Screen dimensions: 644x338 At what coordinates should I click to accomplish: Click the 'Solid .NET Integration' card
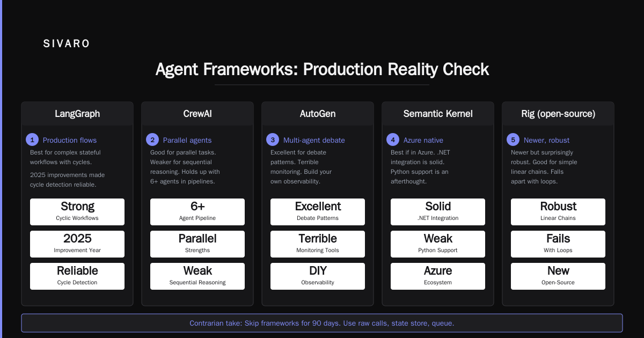438,212
